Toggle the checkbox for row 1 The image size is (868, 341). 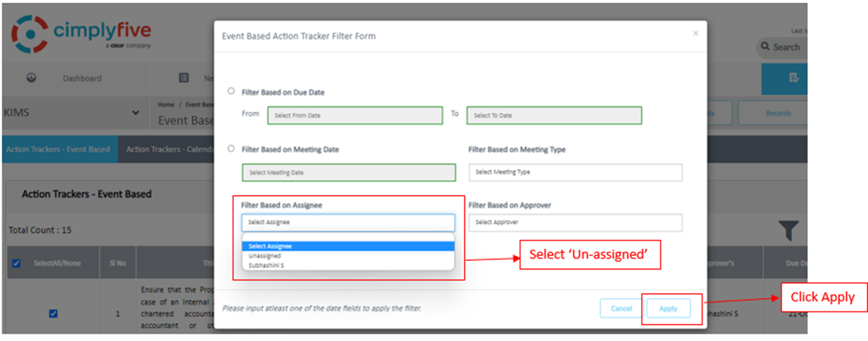click(53, 313)
